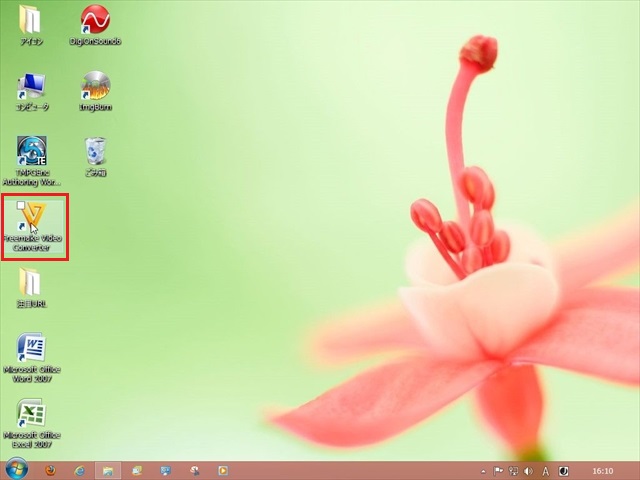Open Internet Explorer from the taskbar

click(78, 469)
